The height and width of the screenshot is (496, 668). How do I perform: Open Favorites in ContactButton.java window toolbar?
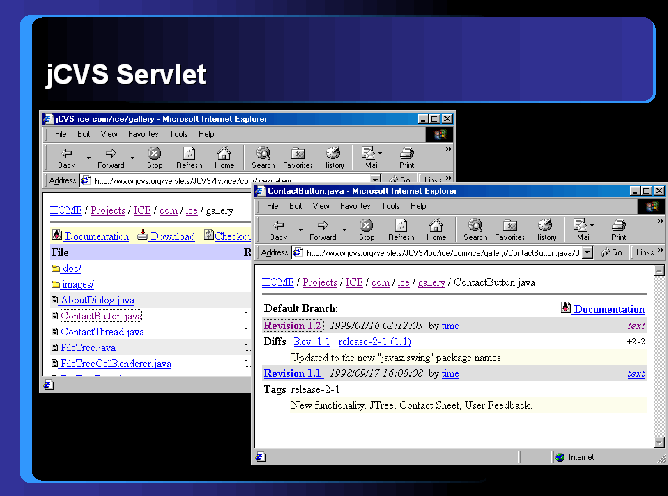coord(509,230)
